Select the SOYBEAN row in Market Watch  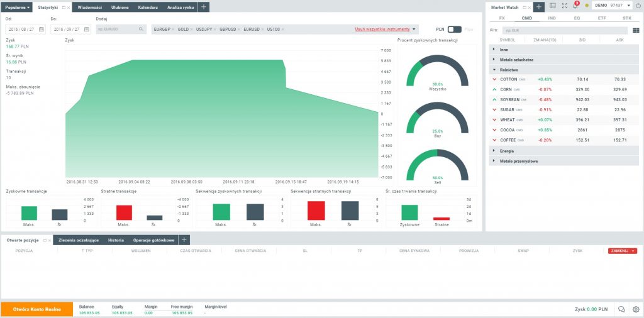563,100
